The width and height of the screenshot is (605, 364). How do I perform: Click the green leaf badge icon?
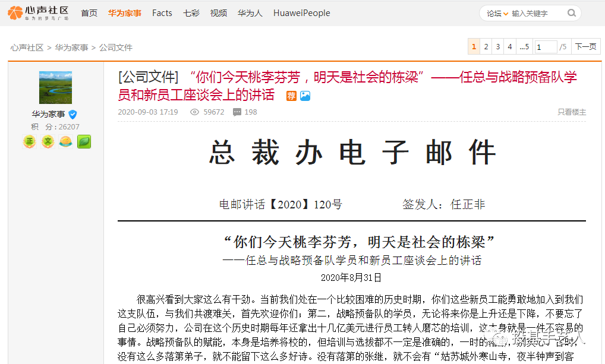(x=84, y=142)
